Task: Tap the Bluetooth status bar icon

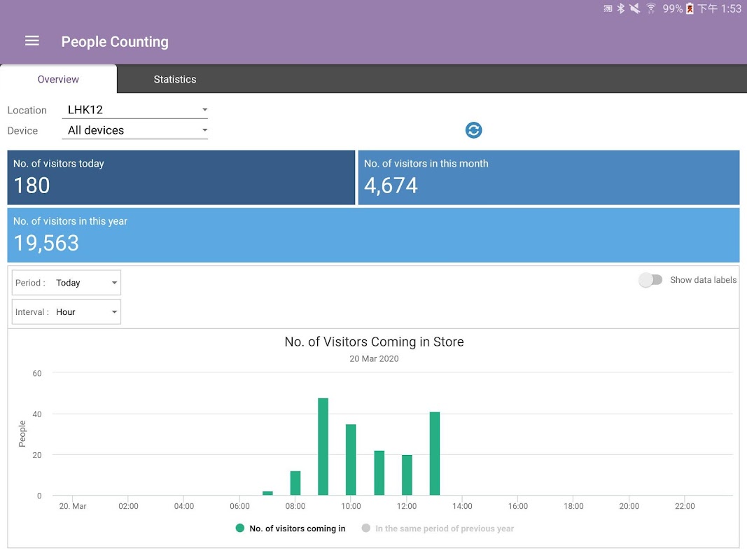Action: pyautogui.click(x=620, y=8)
